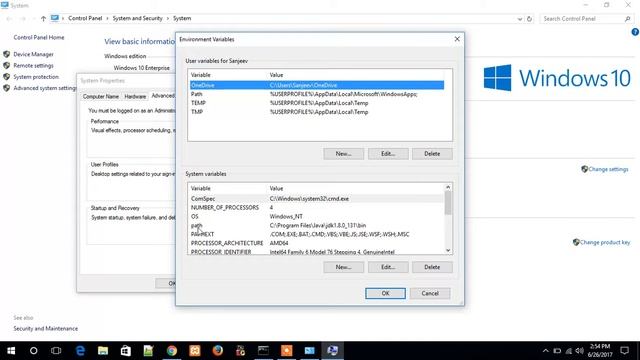This screenshot has height=360, width=640.
Task: Click the refresh button in address bar
Action: click(x=529, y=19)
